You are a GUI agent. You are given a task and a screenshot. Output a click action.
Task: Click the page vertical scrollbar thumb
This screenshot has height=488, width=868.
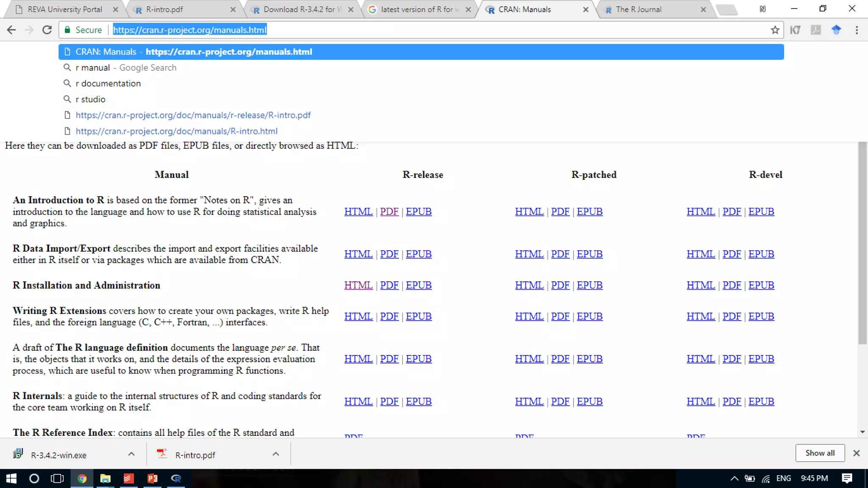(862, 243)
